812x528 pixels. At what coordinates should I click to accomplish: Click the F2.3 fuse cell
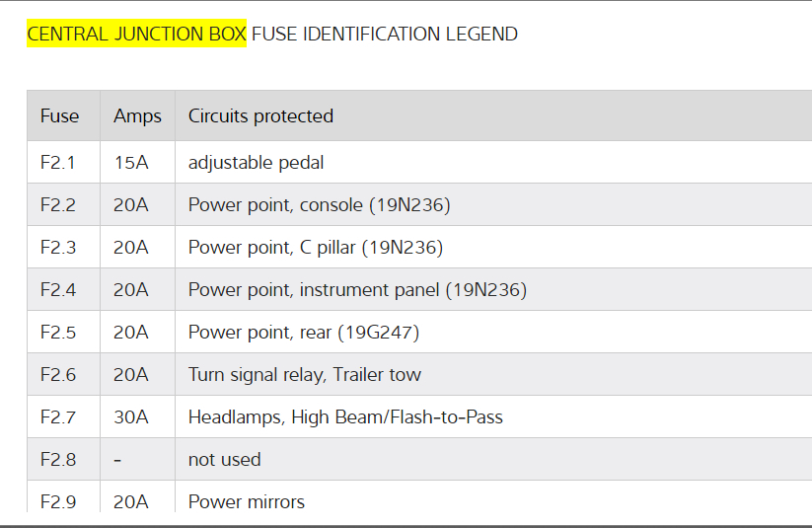tap(57, 248)
